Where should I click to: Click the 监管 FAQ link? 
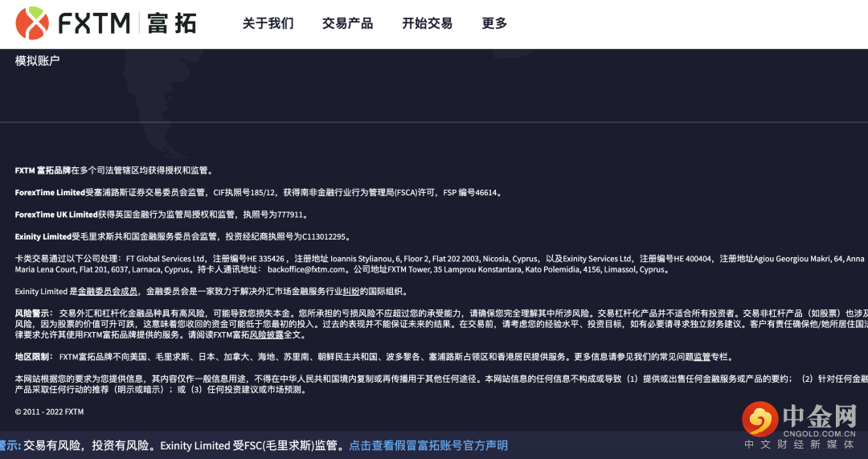(702, 357)
